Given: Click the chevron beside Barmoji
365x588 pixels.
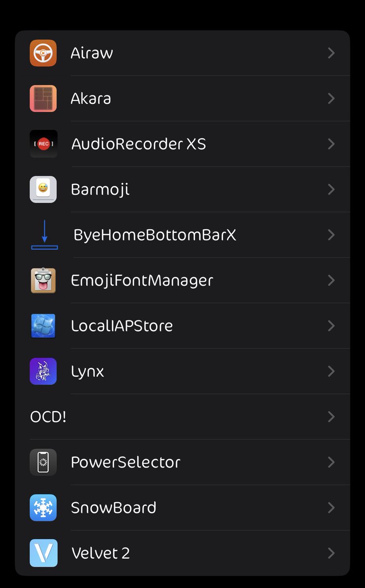Looking at the screenshot, I should (332, 189).
